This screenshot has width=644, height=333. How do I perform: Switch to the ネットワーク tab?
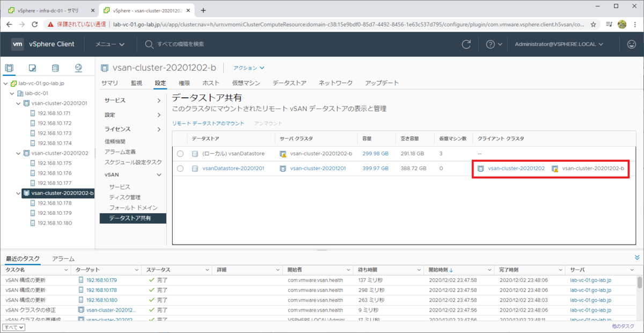click(x=336, y=83)
